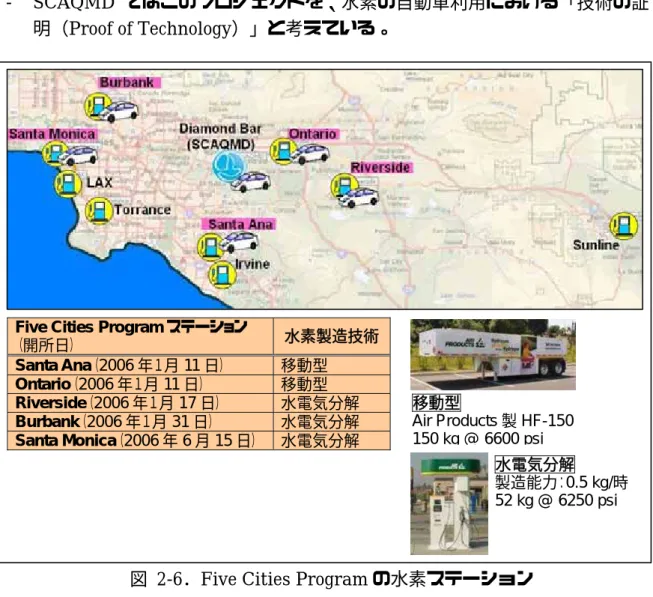This screenshot has height=597, width=653.
Task: Click the pink Riverside map label
Action: point(381,168)
